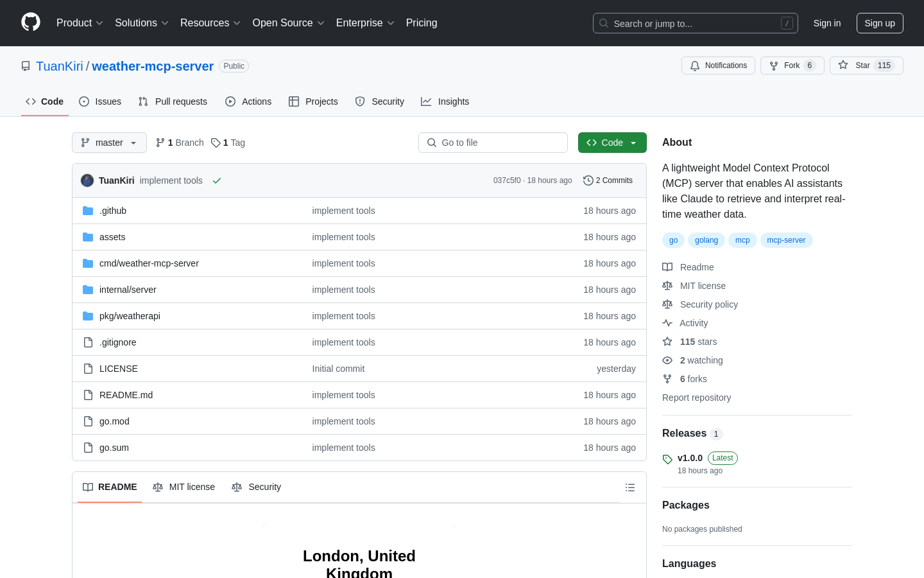
Task: Open the Projects tab
Action: tap(313, 101)
